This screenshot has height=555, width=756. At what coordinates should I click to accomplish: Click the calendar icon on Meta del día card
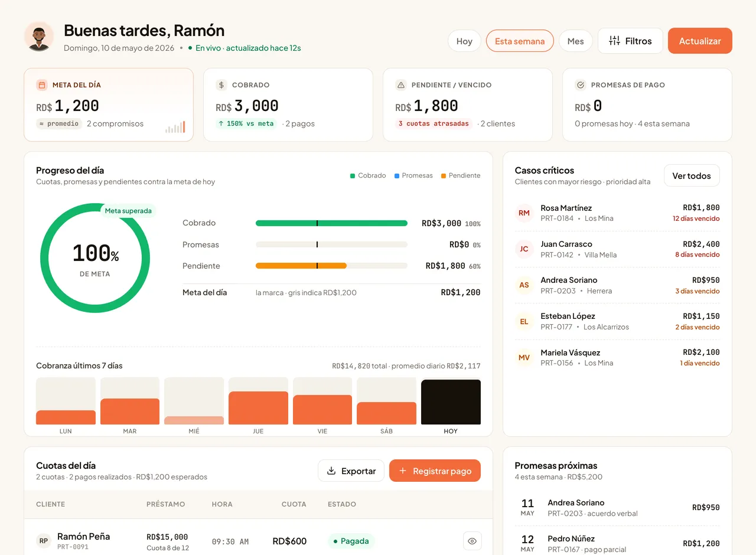[x=42, y=85]
